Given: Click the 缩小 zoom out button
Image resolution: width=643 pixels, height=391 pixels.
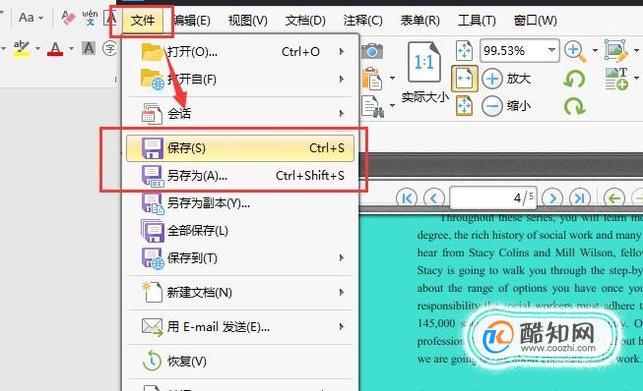Looking at the screenshot, I should (506, 106).
